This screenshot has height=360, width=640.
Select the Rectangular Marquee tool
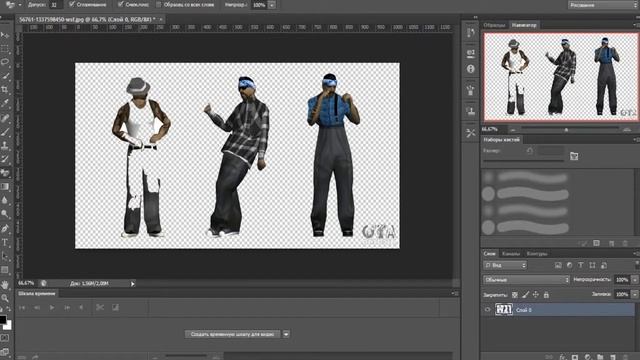pos(5,49)
